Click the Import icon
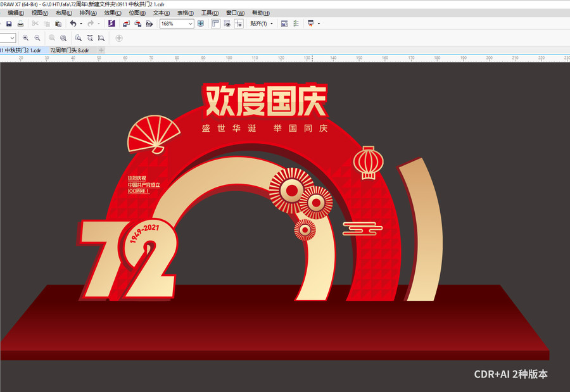 (x=126, y=23)
